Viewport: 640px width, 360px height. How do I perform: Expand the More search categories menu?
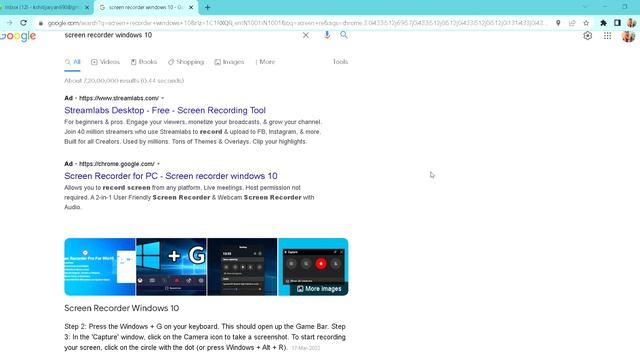coord(265,62)
